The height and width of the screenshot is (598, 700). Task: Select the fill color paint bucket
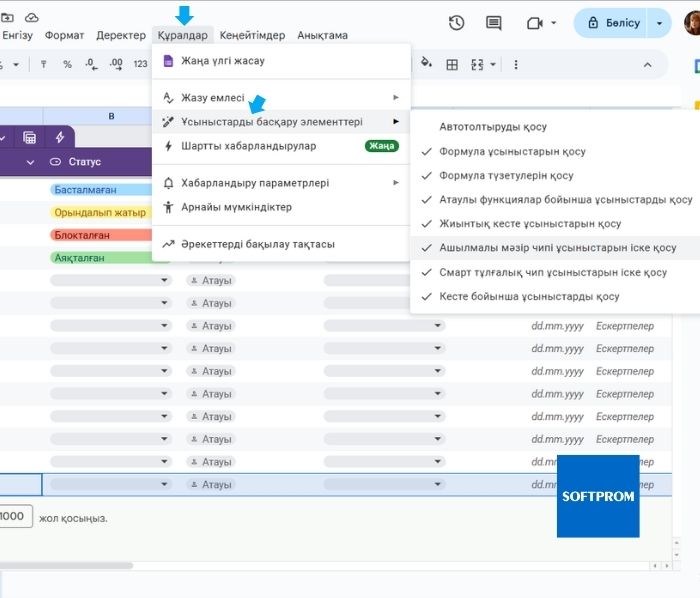[427, 64]
